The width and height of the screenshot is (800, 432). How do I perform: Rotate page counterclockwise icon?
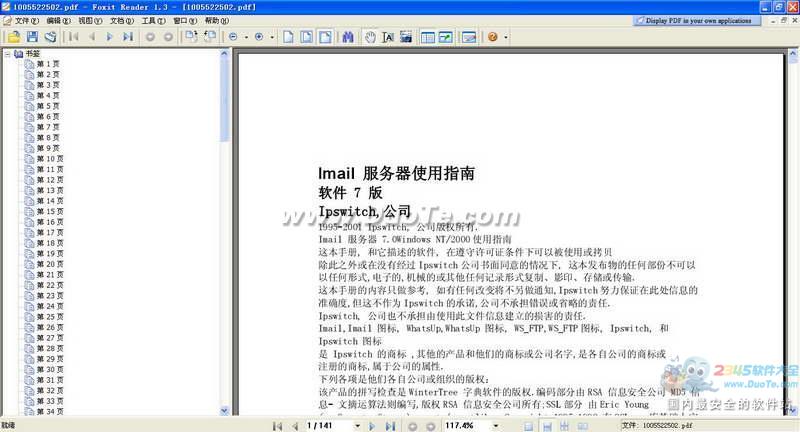(x=210, y=36)
